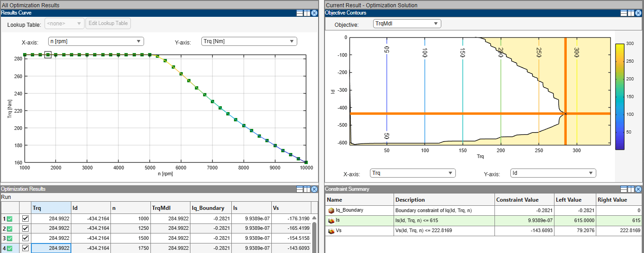
Task: Select the Is column header in results table
Action: click(251, 208)
